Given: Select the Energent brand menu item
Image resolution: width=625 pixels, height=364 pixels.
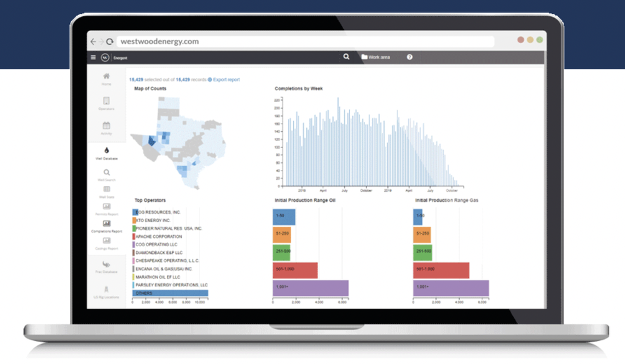Looking at the screenshot, I should [x=115, y=57].
